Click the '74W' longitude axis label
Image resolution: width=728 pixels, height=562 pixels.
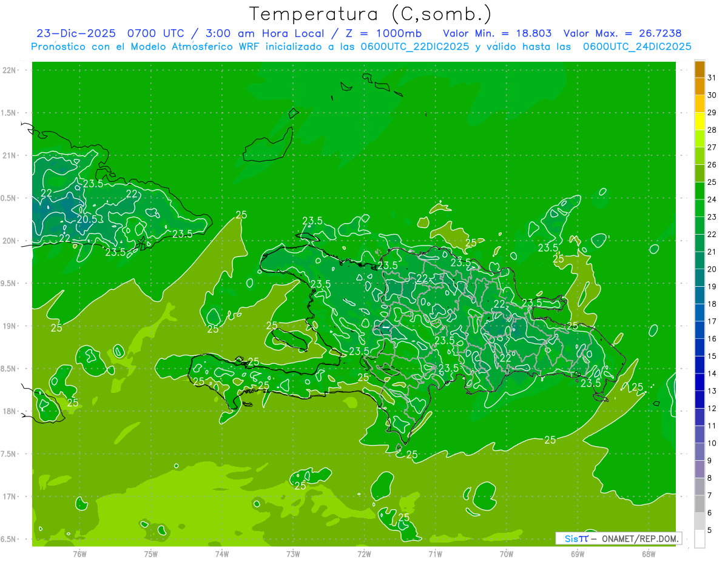tap(221, 554)
